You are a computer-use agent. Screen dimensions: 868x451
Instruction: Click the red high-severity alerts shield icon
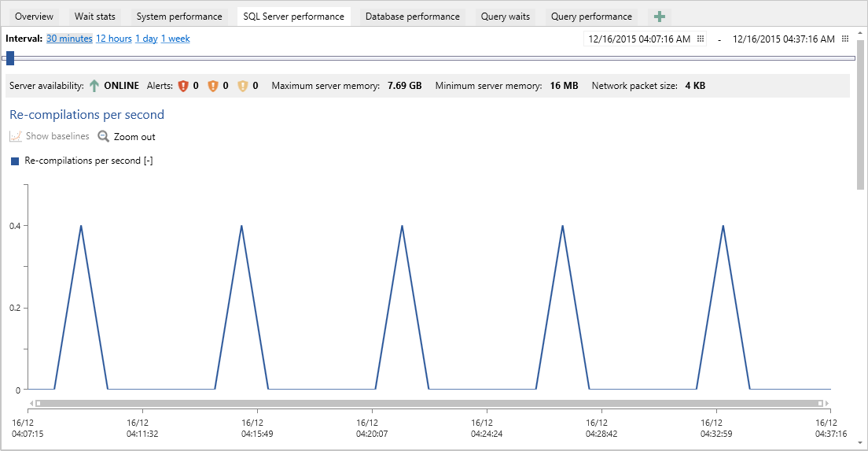[183, 86]
